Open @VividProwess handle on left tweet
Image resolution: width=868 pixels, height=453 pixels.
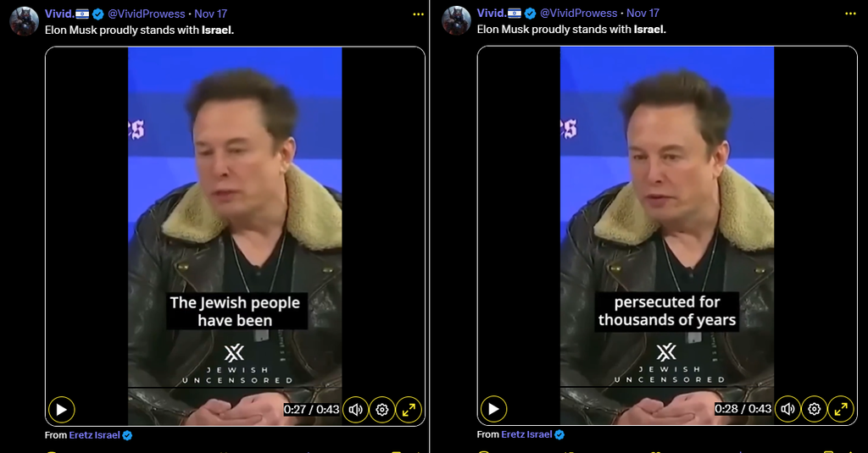point(146,14)
